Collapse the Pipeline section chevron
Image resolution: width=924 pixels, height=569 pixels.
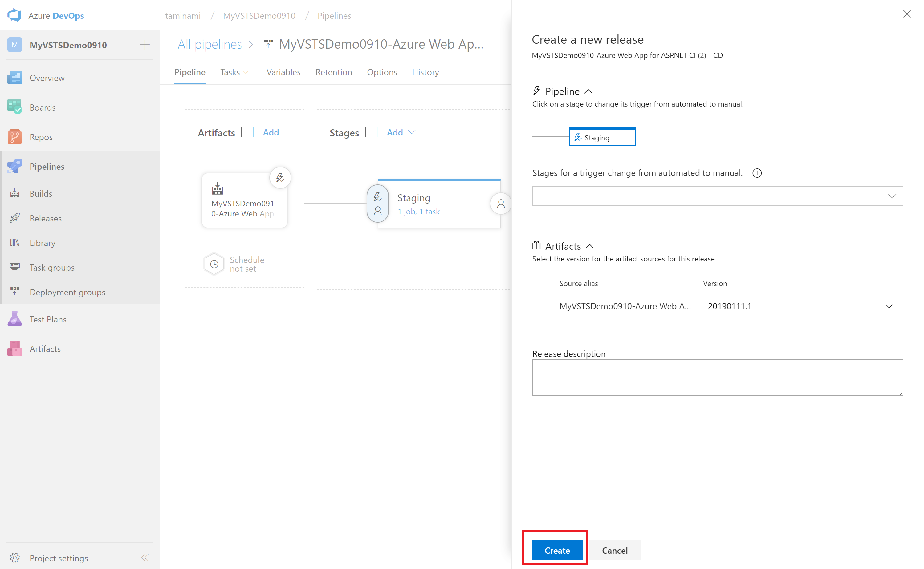[588, 91]
